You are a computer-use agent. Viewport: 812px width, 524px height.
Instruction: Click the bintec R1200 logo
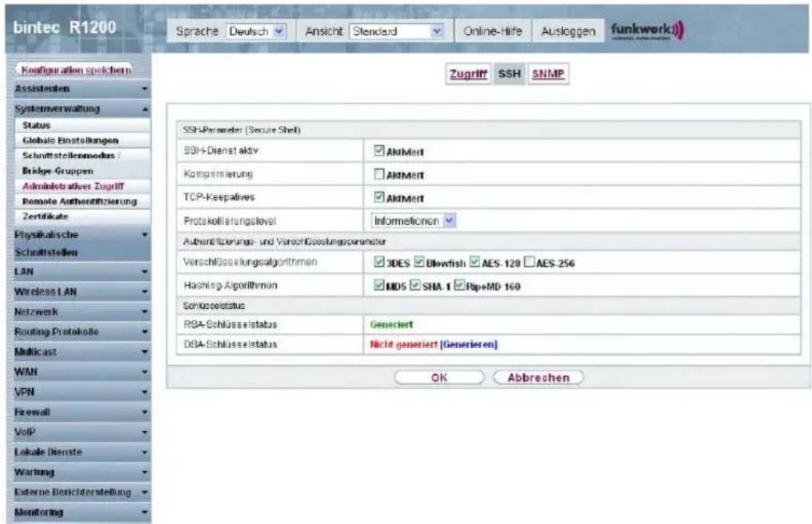[x=65, y=28]
